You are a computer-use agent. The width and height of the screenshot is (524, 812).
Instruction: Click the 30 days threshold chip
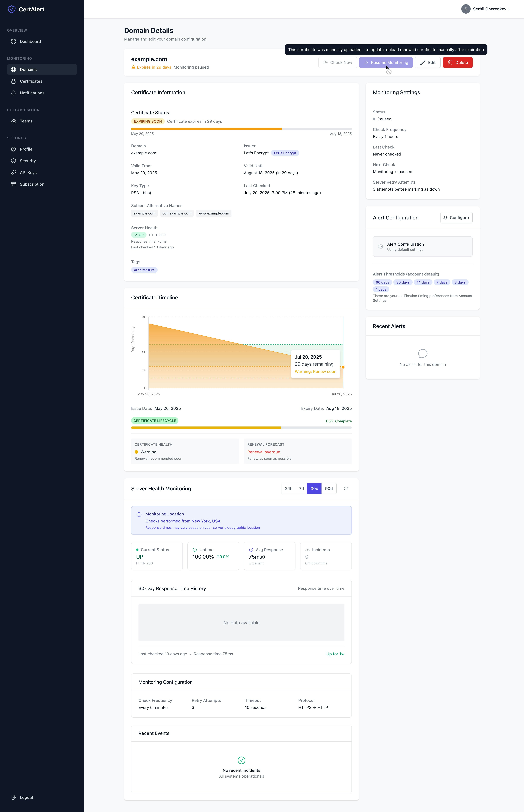click(403, 282)
